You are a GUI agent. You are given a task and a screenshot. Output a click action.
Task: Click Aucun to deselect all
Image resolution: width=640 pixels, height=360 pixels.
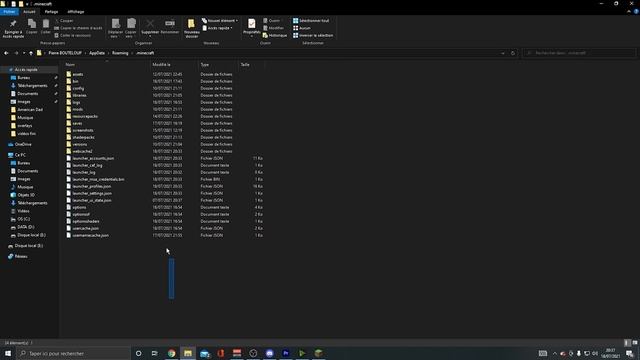[x=302, y=28]
